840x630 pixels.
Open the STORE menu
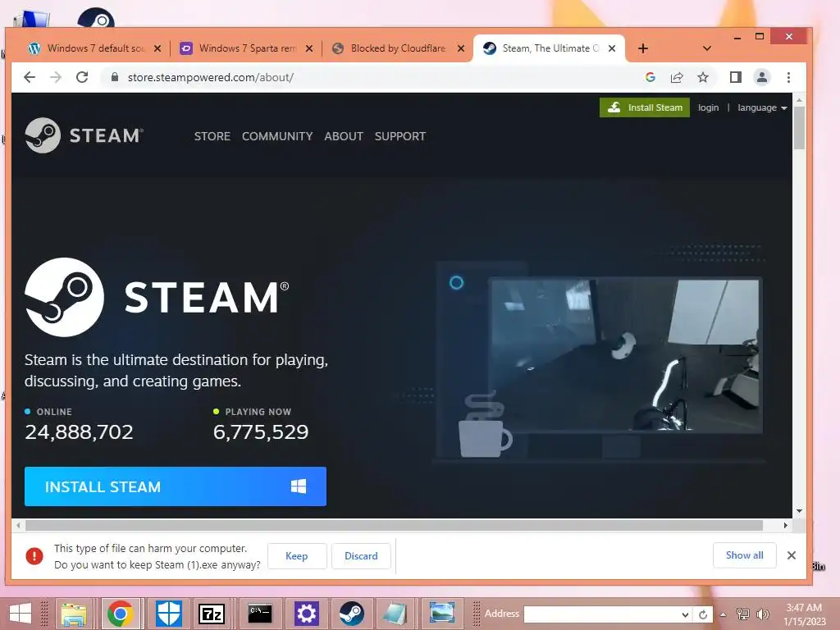[x=212, y=136]
